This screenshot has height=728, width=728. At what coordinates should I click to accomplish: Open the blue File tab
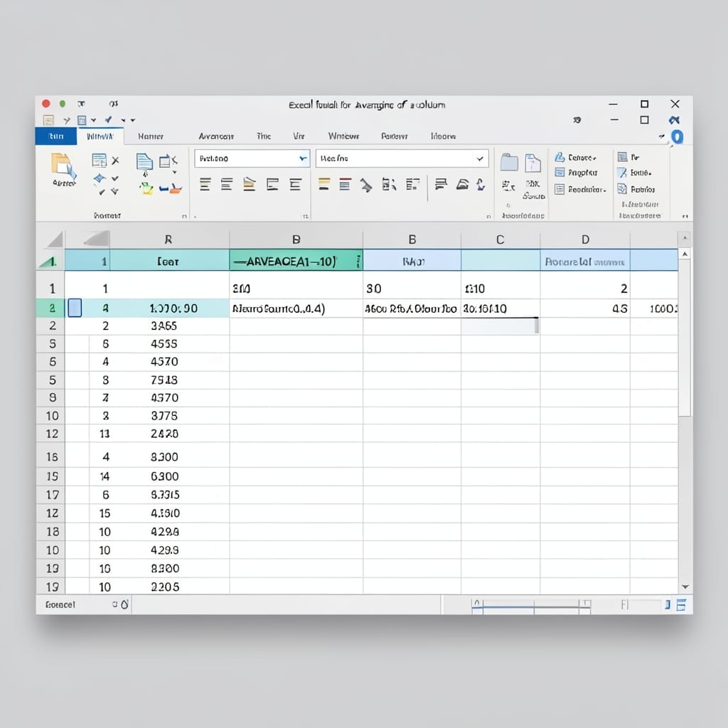click(x=56, y=136)
